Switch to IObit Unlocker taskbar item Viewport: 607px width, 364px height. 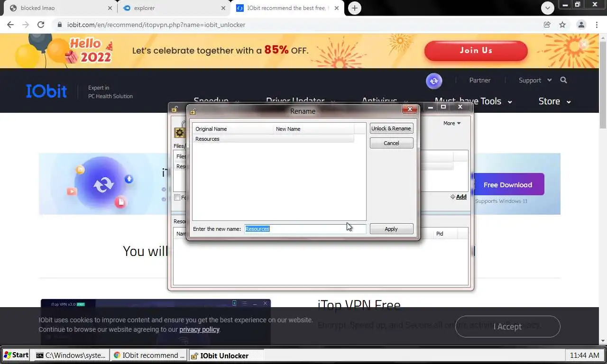pyautogui.click(x=227, y=355)
